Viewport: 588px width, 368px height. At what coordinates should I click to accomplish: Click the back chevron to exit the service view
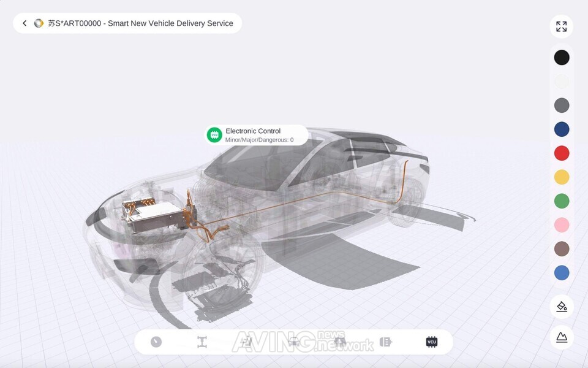click(24, 23)
